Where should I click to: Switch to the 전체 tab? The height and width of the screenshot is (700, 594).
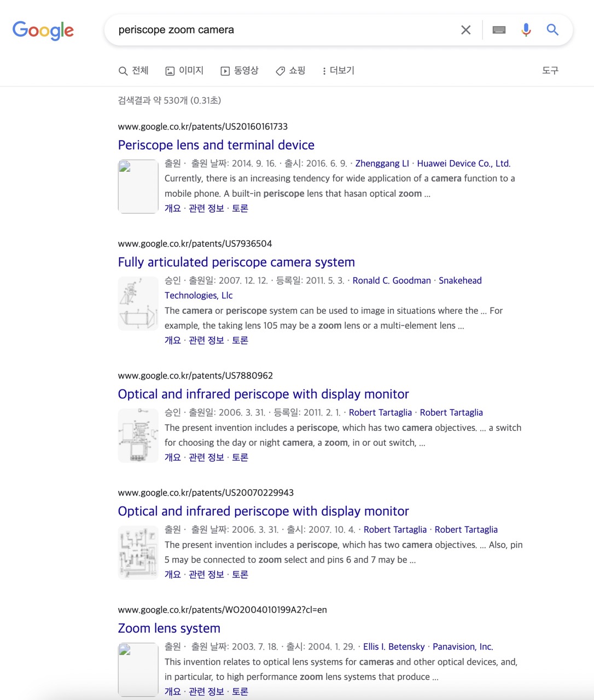coord(133,71)
